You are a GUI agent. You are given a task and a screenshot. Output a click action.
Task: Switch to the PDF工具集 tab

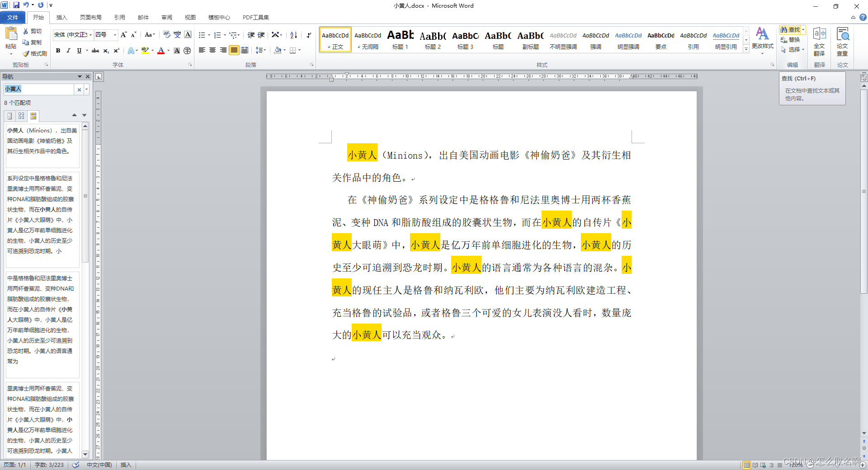tap(255, 18)
